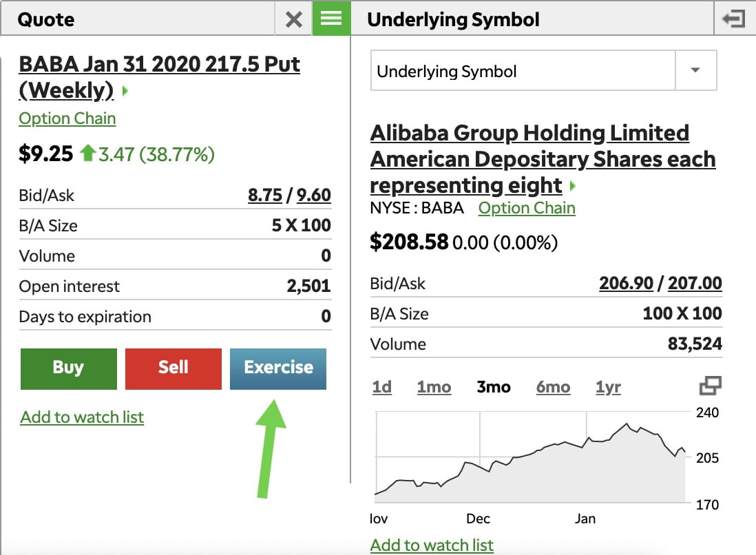Open the green hamburger menu icon
Screen dimensions: 756x555
pyautogui.click(x=331, y=19)
